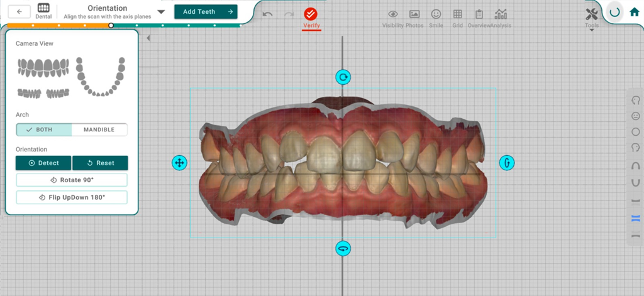Go back with the left arrow button
Screen dimensions: 644x296
click(x=19, y=11)
